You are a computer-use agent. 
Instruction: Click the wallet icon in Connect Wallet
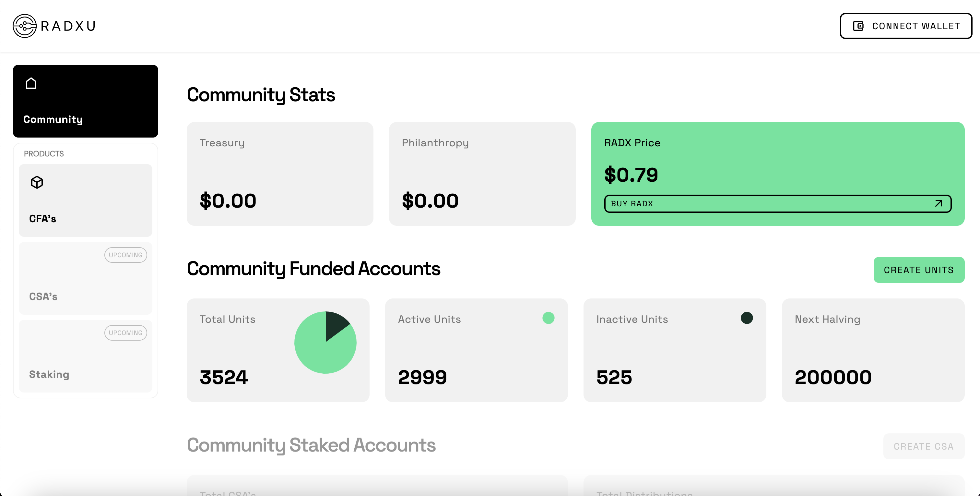pyautogui.click(x=858, y=26)
